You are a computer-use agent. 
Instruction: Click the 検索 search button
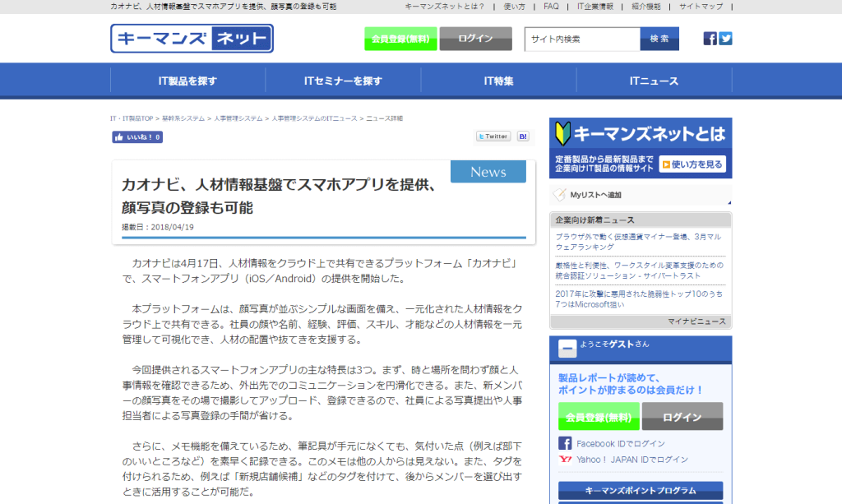tap(659, 39)
